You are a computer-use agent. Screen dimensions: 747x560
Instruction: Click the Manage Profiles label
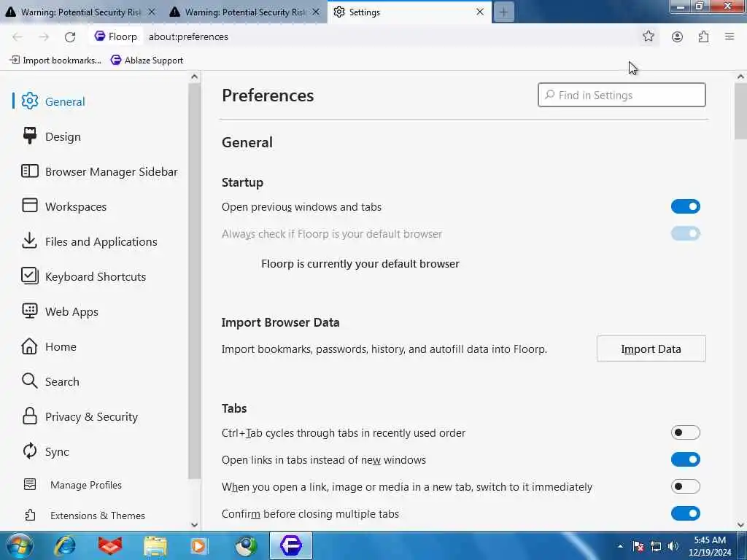(86, 485)
